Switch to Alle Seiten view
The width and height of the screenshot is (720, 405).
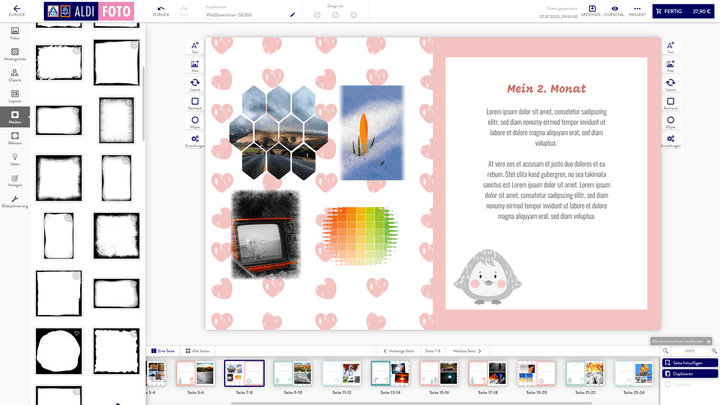pyautogui.click(x=198, y=351)
